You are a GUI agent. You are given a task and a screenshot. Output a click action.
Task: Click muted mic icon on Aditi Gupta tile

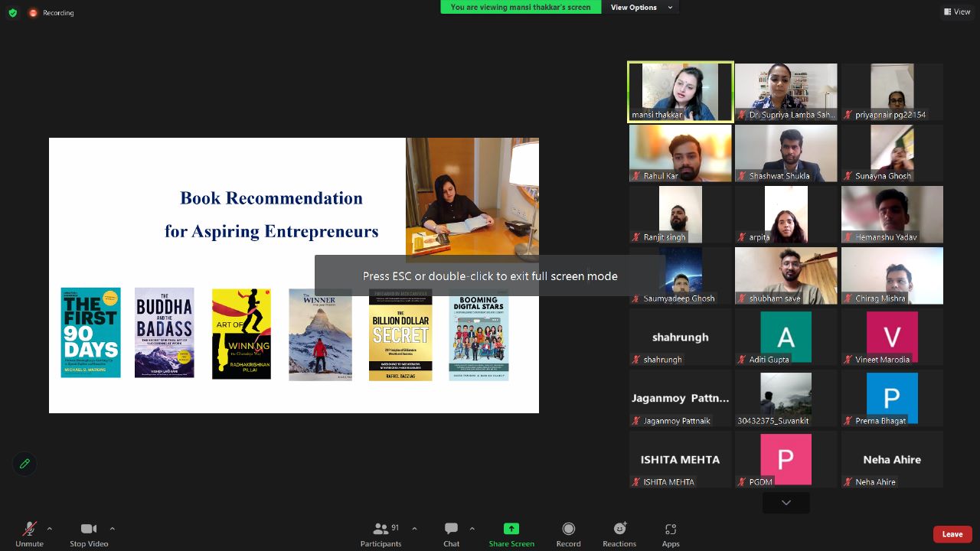coord(742,360)
